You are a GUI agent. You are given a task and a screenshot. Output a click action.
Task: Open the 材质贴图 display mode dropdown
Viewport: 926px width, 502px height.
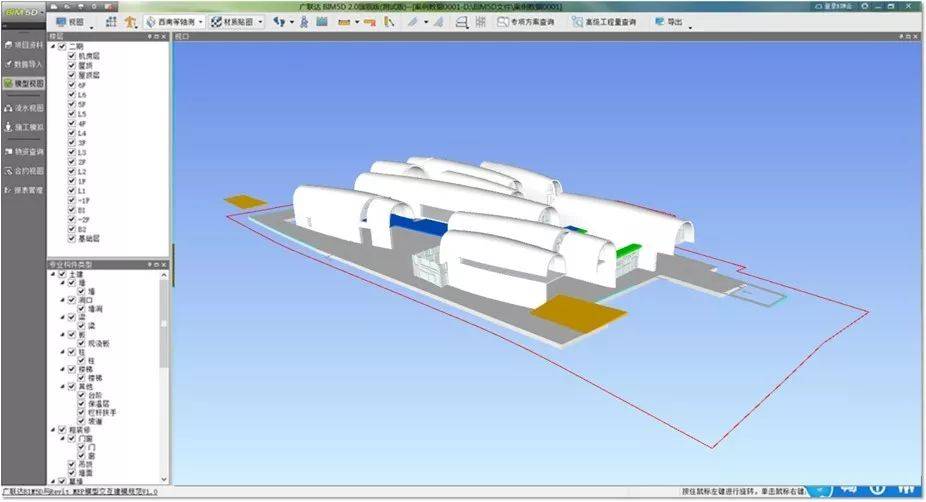(x=237, y=22)
